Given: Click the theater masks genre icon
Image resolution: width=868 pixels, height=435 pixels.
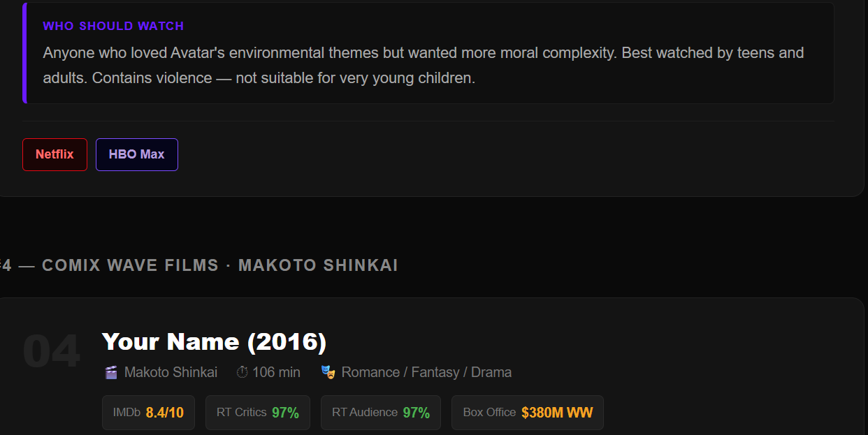Looking at the screenshot, I should click(327, 372).
